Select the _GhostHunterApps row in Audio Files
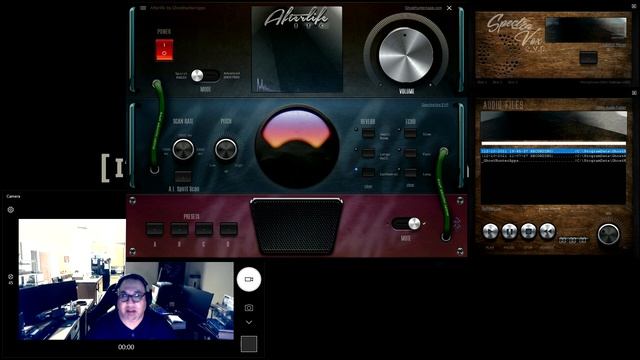640x360 pixels. (x=553, y=161)
